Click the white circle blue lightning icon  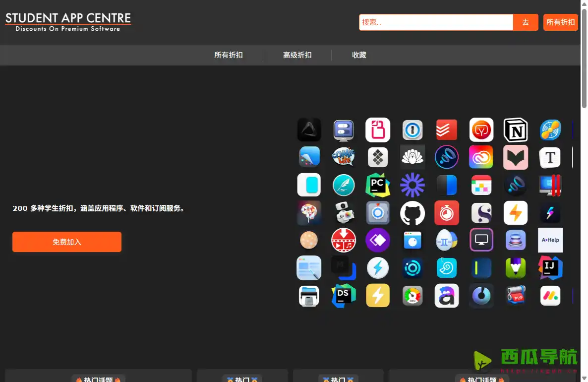(x=378, y=268)
